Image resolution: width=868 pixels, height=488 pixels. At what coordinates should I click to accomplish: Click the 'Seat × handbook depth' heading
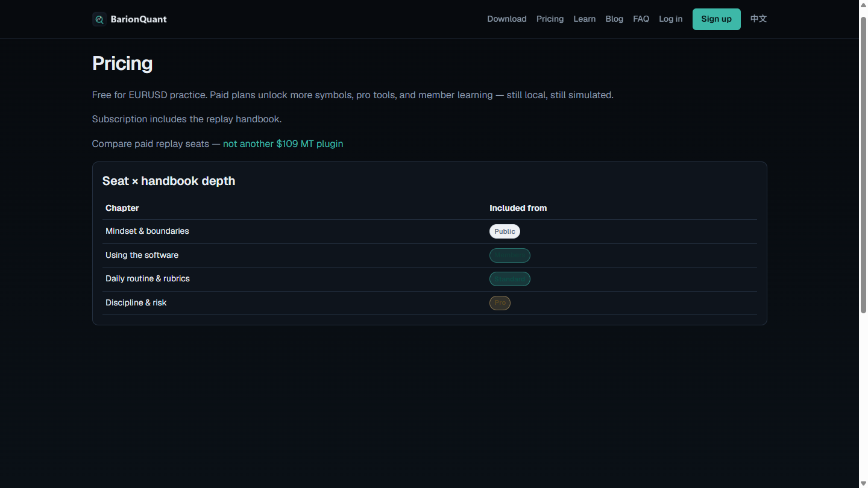click(x=169, y=181)
